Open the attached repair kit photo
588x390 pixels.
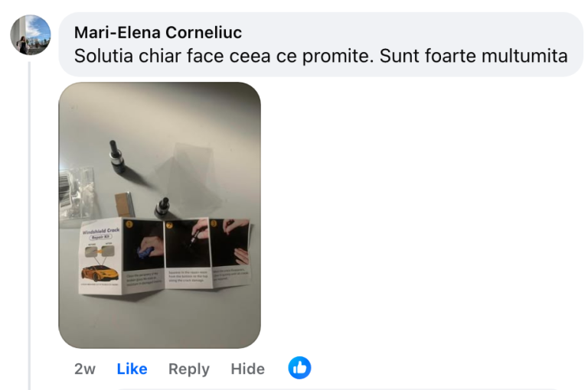coord(160,215)
